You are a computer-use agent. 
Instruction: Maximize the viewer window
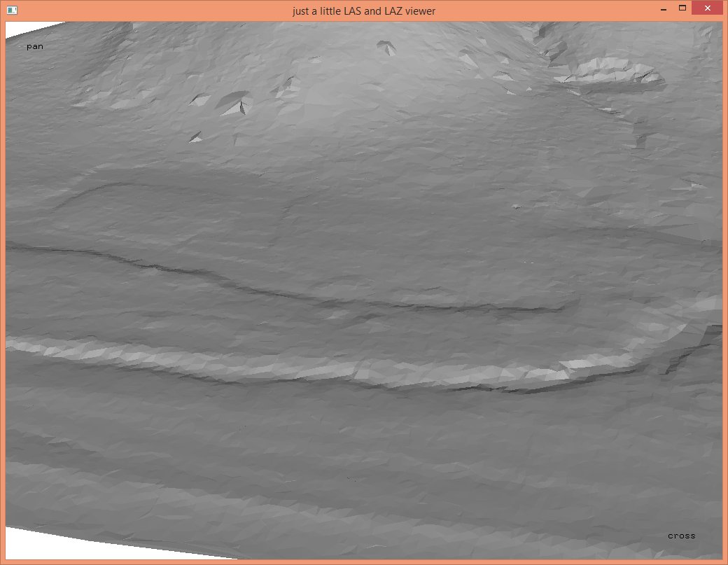(x=682, y=10)
